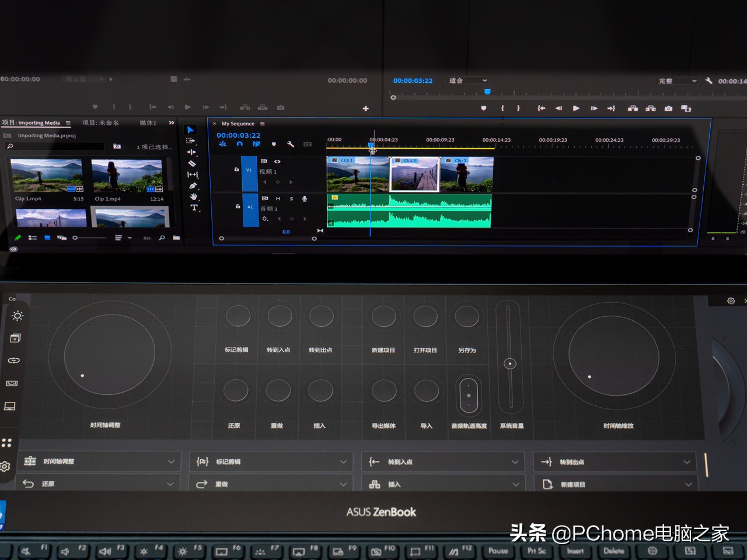Viewport: 747px width, 560px height.
Task: Click the New Bin folder icon in Project panel
Action: [x=176, y=238]
